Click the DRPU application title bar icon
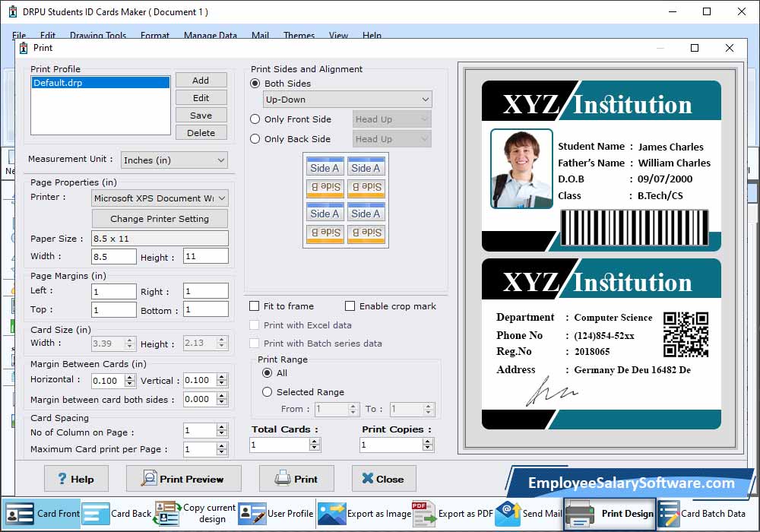 tap(13, 11)
